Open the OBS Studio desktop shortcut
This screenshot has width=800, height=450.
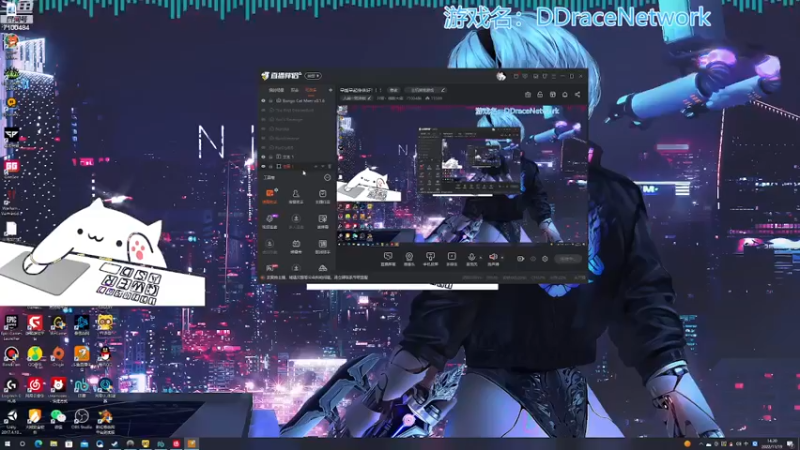tap(82, 417)
